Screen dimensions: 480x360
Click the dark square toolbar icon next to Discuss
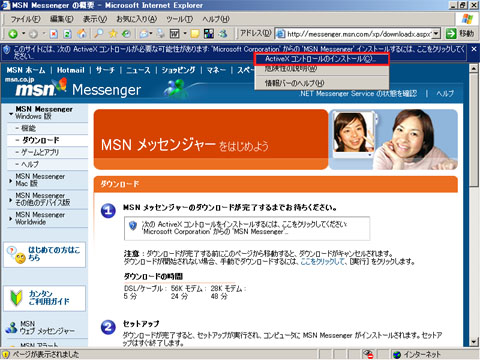pyautogui.click(x=209, y=33)
